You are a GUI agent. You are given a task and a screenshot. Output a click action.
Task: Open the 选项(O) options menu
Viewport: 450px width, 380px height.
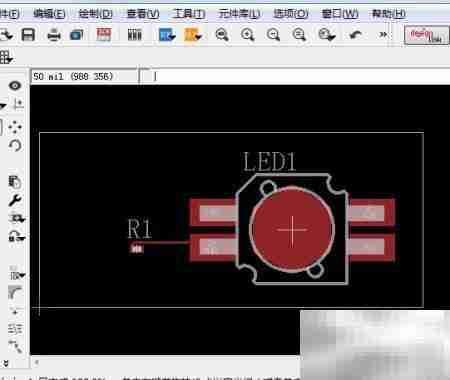tap(291, 14)
